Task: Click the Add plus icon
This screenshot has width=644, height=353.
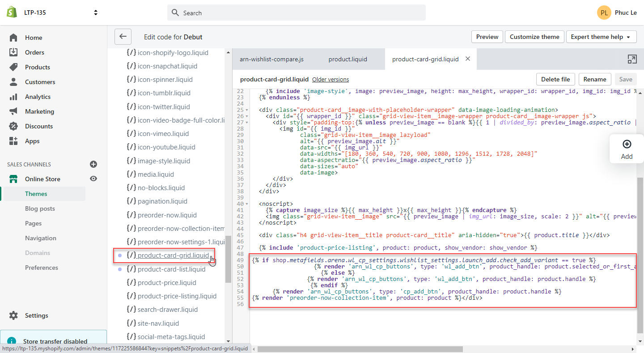Action: click(626, 144)
